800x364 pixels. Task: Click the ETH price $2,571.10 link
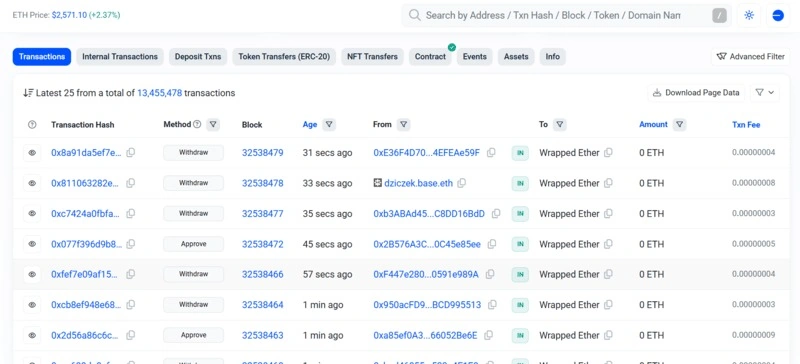coord(69,15)
